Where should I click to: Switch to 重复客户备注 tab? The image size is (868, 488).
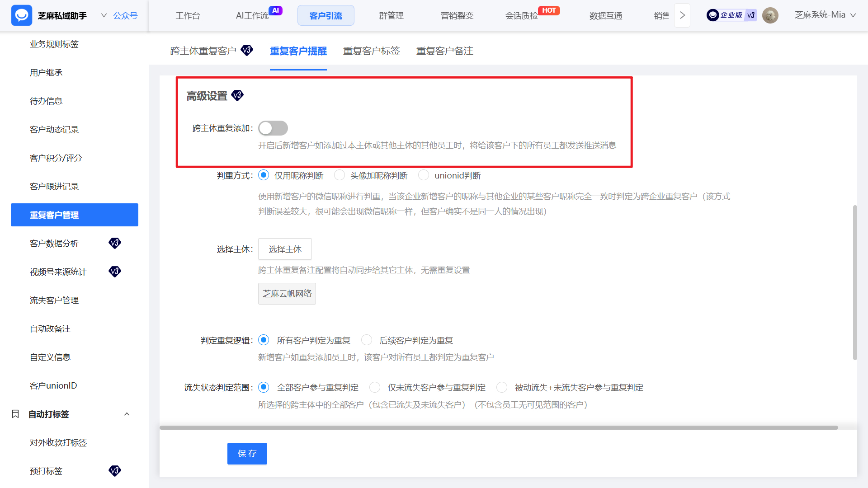445,51
